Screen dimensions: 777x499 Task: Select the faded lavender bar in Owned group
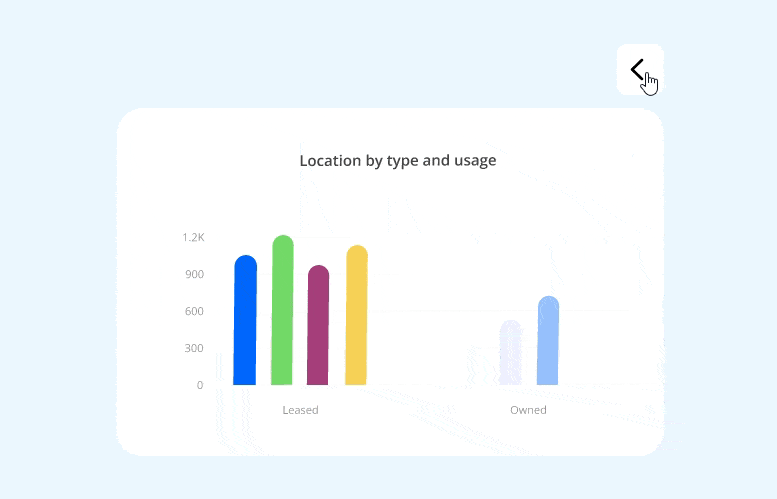coord(510,352)
